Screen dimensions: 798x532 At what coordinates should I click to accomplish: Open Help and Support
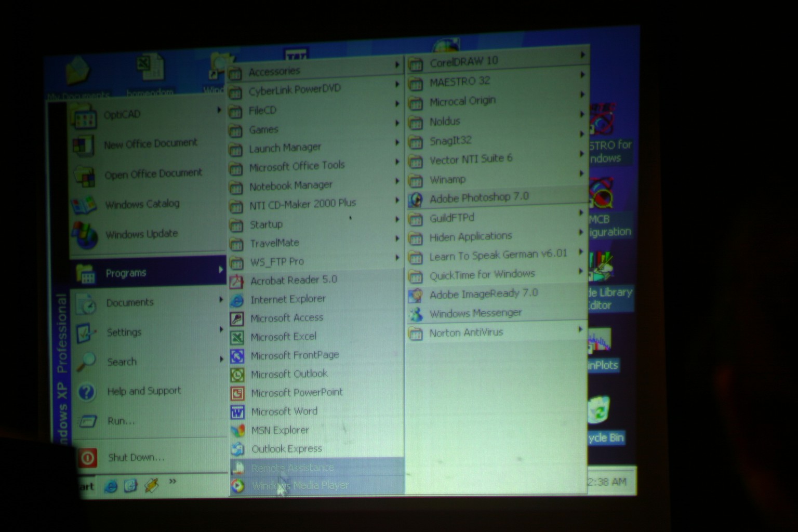pyautogui.click(x=144, y=391)
